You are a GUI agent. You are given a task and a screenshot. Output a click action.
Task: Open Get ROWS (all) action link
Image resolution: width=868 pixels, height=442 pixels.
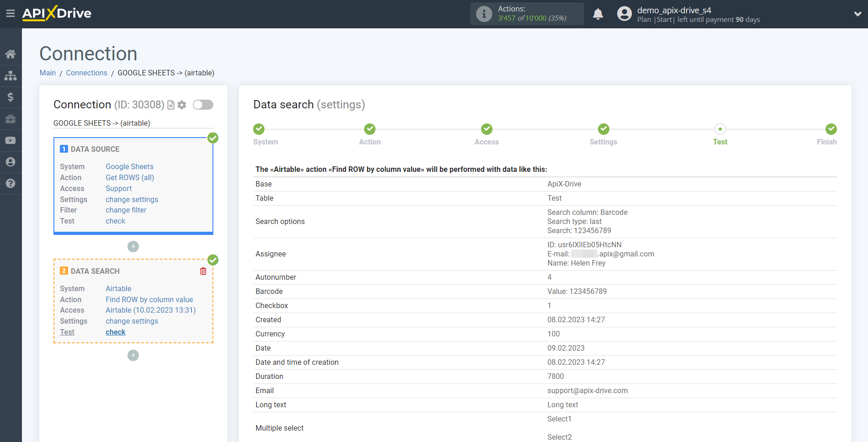pos(130,177)
